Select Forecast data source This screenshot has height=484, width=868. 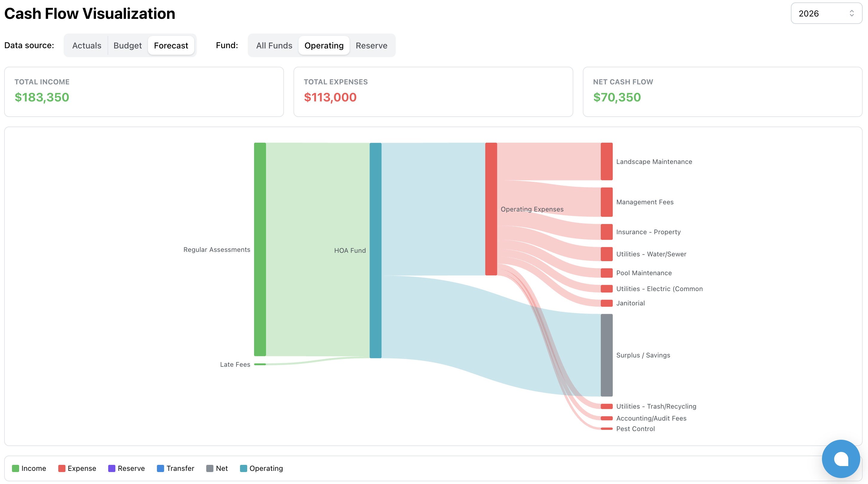tap(171, 45)
